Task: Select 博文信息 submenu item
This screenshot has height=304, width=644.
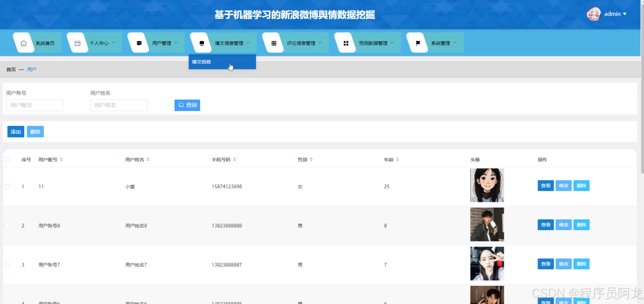Action: 202,62
